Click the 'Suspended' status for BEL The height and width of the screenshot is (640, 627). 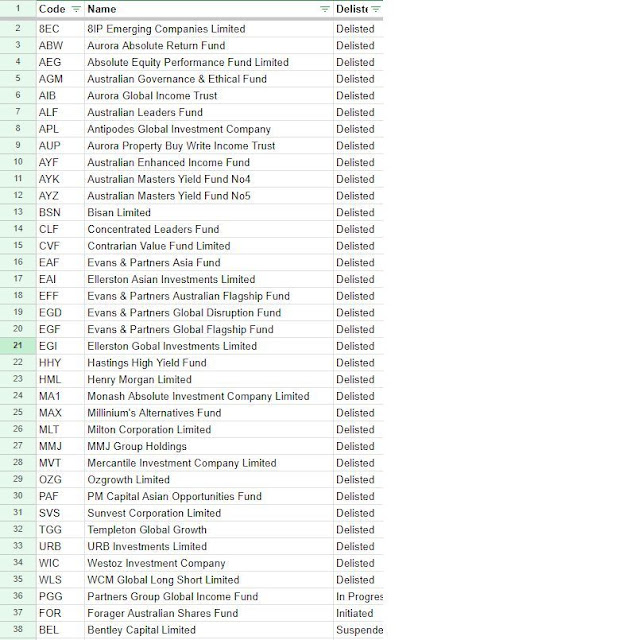click(x=358, y=630)
